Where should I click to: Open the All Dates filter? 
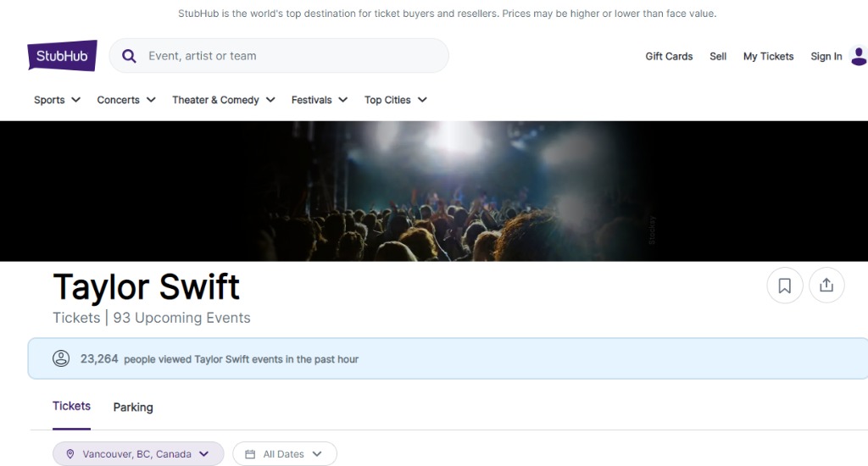[x=285, y=454]
